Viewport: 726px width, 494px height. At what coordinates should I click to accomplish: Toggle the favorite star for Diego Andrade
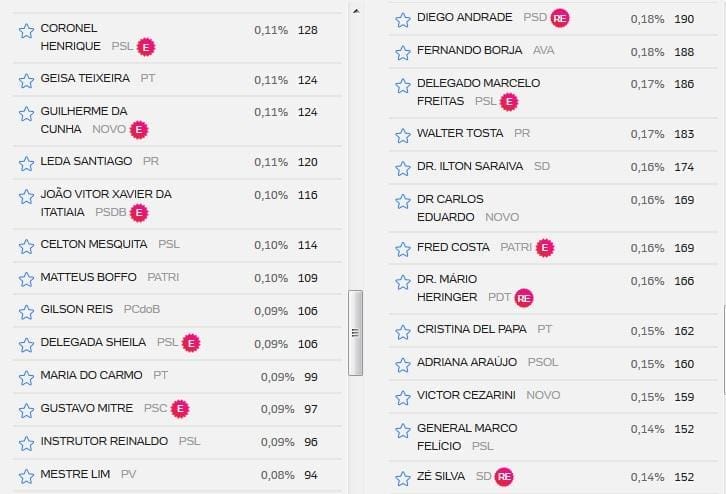click(x=403, y=20)
